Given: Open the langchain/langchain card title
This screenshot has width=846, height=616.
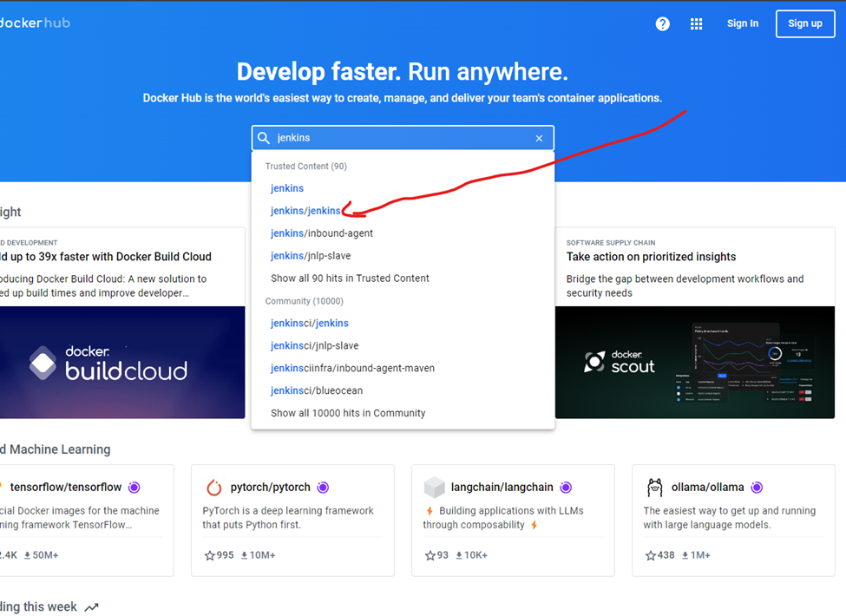Looking at the screenshot, I should [x=502, y=487].
